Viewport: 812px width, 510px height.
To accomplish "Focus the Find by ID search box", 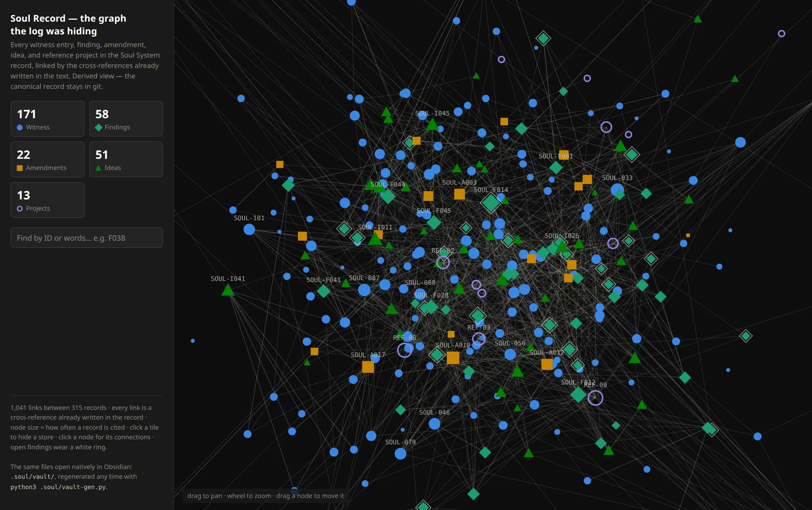I will [x=87, y=238].
